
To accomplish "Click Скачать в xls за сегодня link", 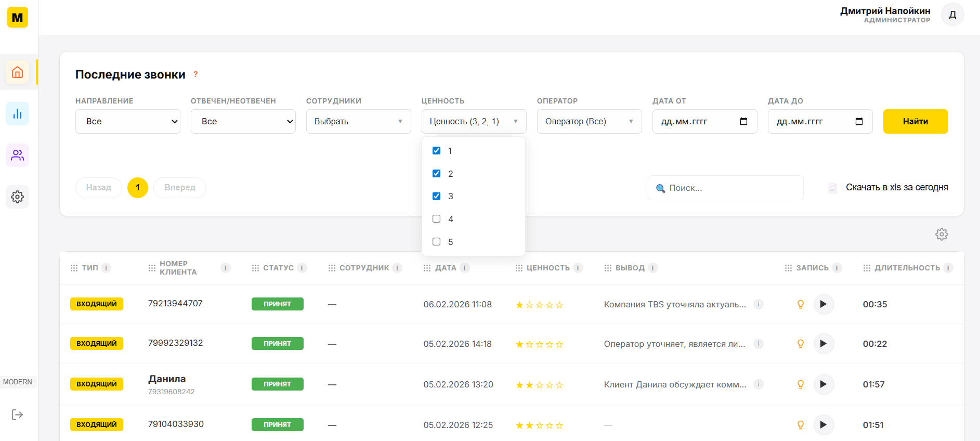I will pyautogui.click(x=896, y=188).
